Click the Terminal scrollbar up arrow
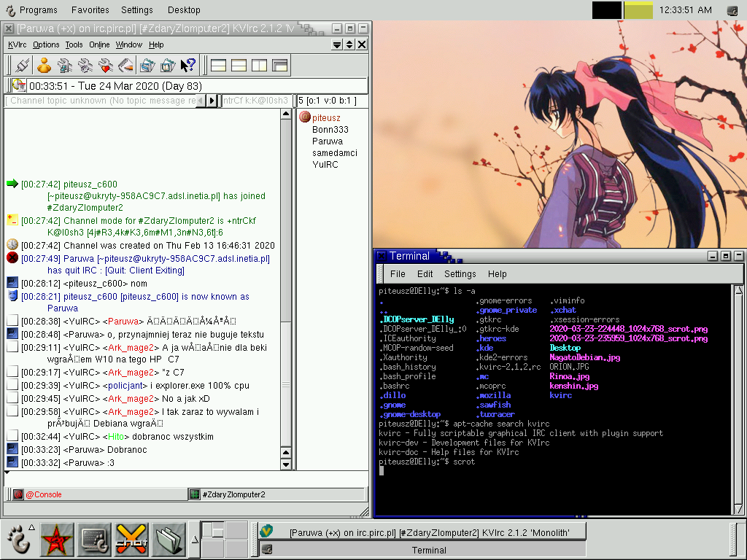This screenshot has height=560, width=747. tap(738, 289)
